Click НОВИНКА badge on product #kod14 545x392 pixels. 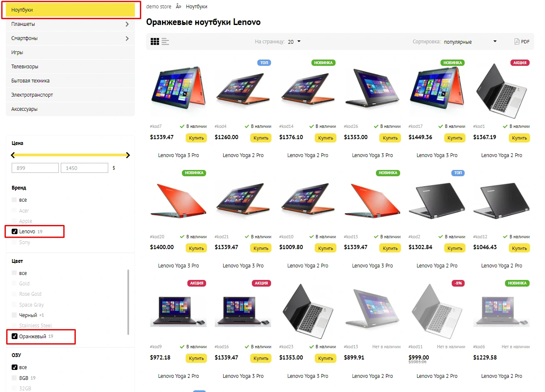tap(324, 63)
